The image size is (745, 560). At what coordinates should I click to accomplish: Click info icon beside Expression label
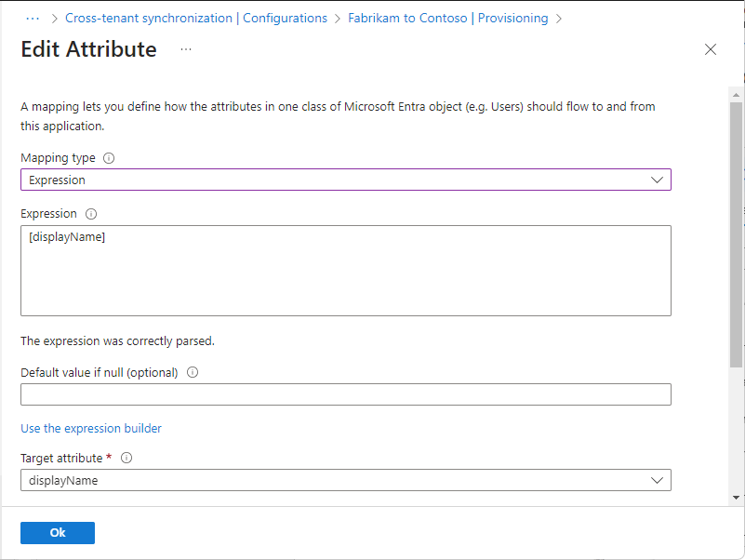click(x=90, y=214)
